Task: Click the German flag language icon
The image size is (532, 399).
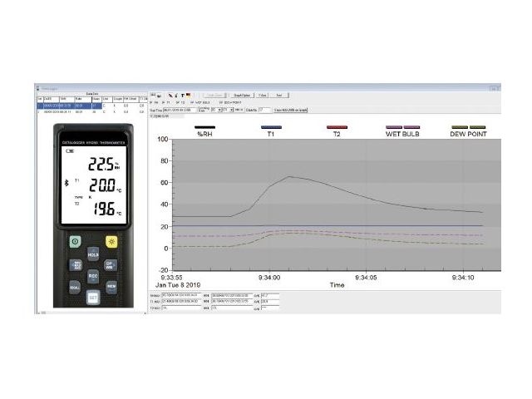Action: (189, 94)
